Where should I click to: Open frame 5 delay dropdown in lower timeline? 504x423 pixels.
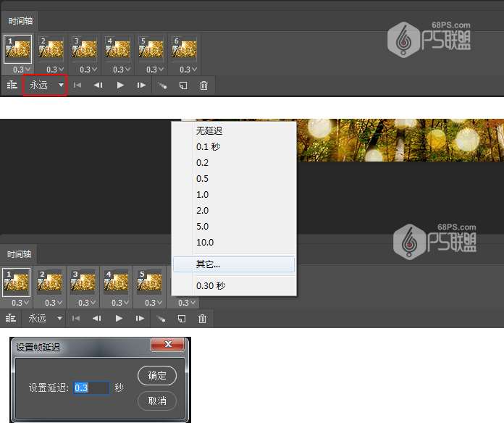pos(154,303)
